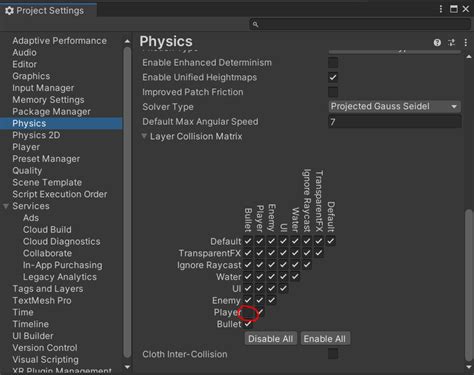Open In-App Purchasing settings
The image size is (474, 375).
coord(62,265)
